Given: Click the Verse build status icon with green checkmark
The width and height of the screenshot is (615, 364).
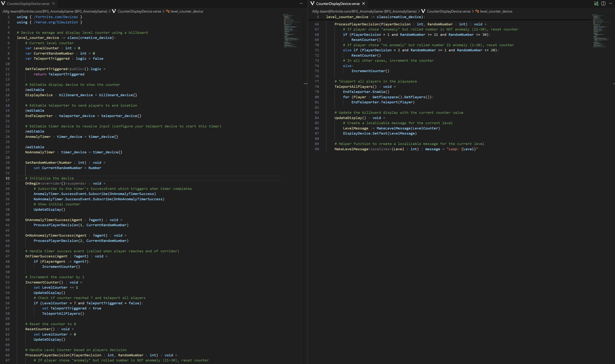Looking at the screenshot, I should click(x=596, y=3).
